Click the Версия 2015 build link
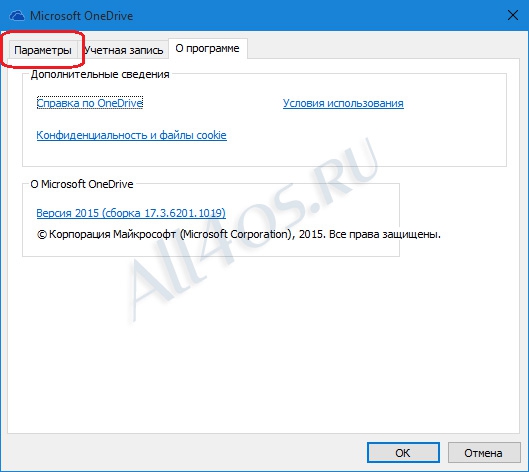This screenshot has height=472, width=529. point(131,213)
